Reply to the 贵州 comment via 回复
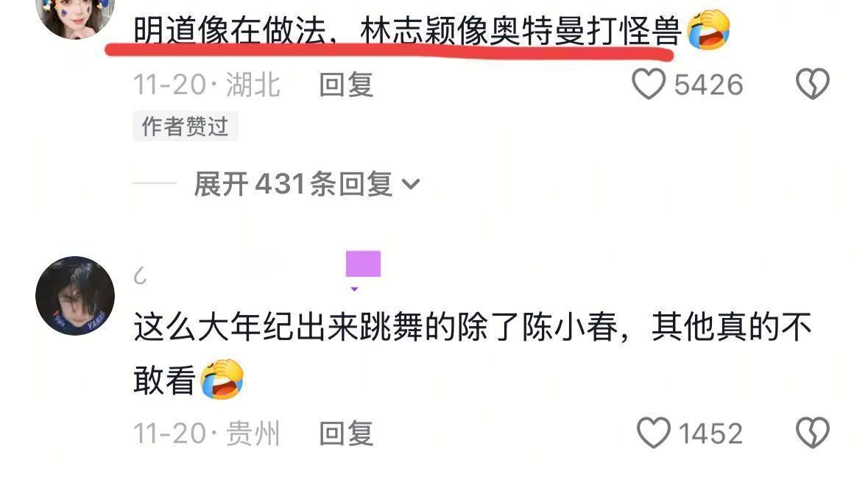The width and height of the screenshot is (868, 477). (346, 434)
